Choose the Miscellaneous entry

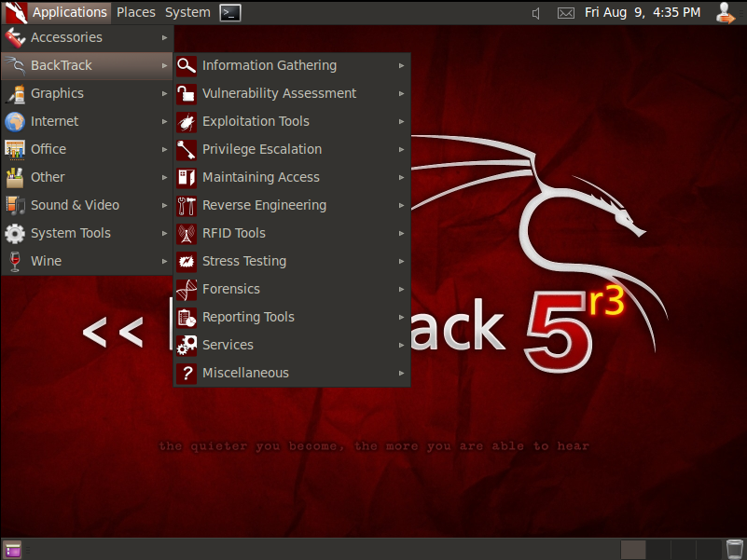(292, 374)
